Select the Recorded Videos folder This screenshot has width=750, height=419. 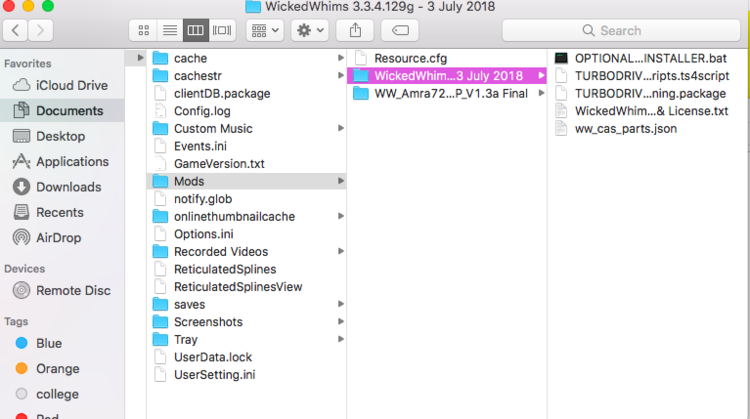click(247, 252)
